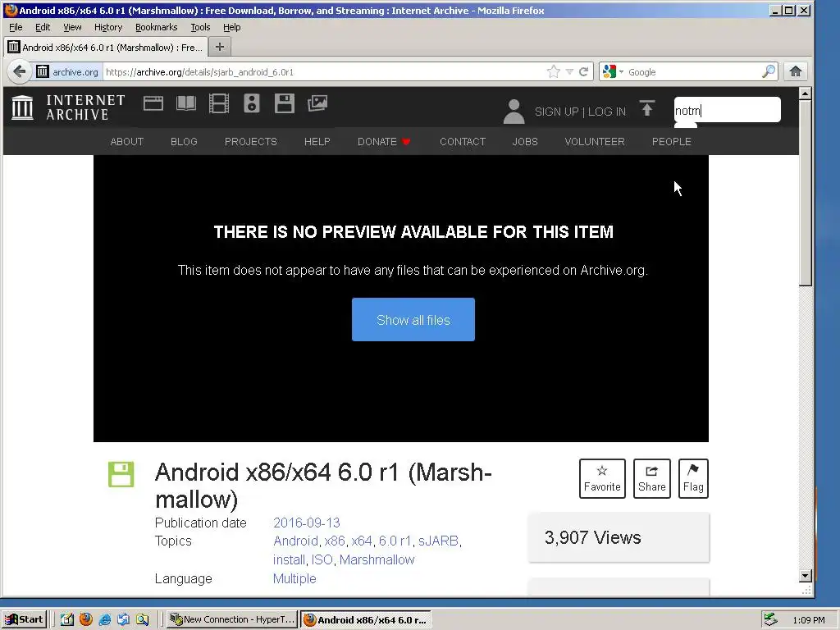Click the user avatar icon
Image resolution: width=840 pixels, height=630 pixels.
pyautogui.click(x=514, y=112)
